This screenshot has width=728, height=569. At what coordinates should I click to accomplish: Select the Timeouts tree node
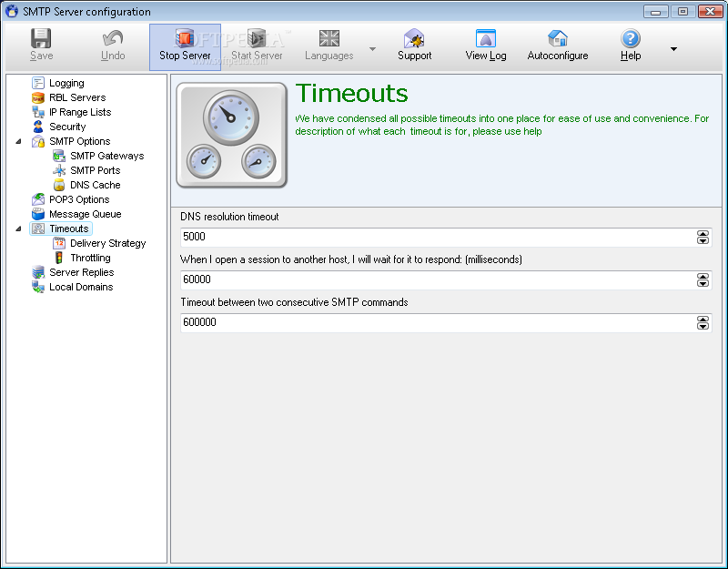pyautogui.click(x=69, y=229)
